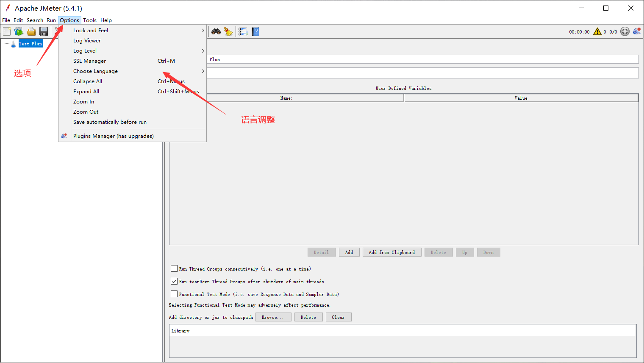Click Delete button next to Browse
The height and width of the screenshot is (363, 644).
click(x=308, y=317)
